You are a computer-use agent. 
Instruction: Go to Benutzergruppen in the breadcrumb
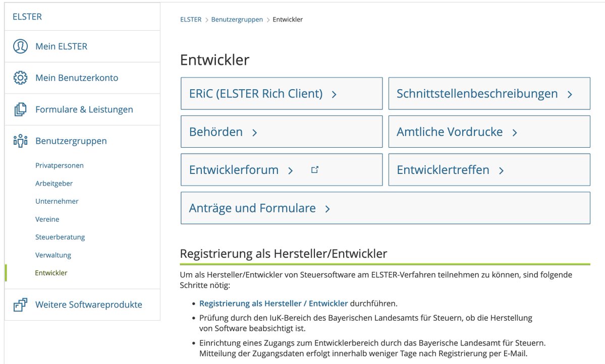tap(237, 19)
